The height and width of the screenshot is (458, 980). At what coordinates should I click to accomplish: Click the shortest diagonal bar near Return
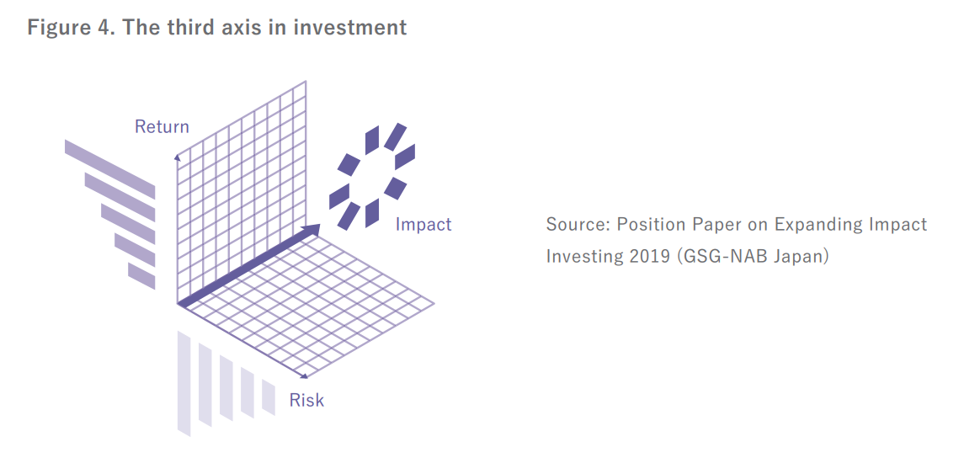142,276
